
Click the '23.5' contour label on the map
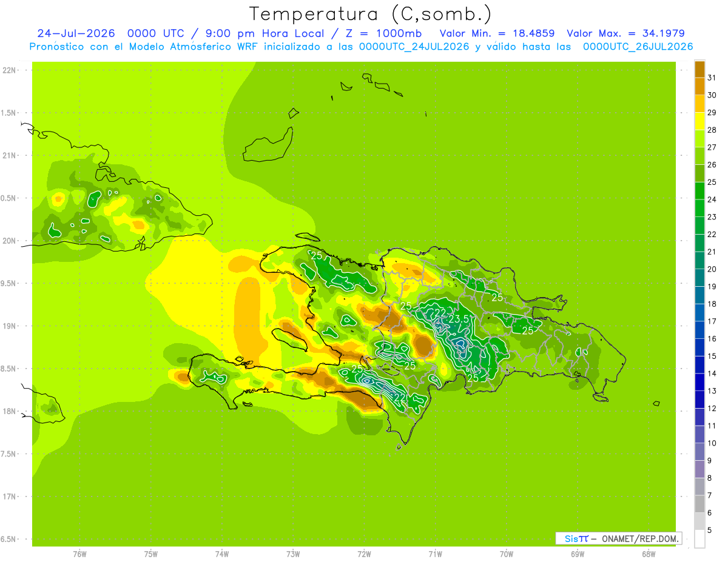pos(459,319)
